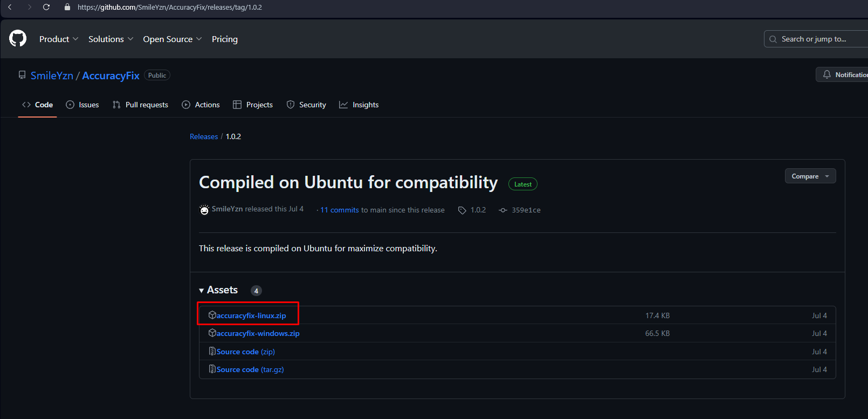This screenshot has height=419, width=868.
Task: Open the 11 commits link
Action: click(340, 210)
